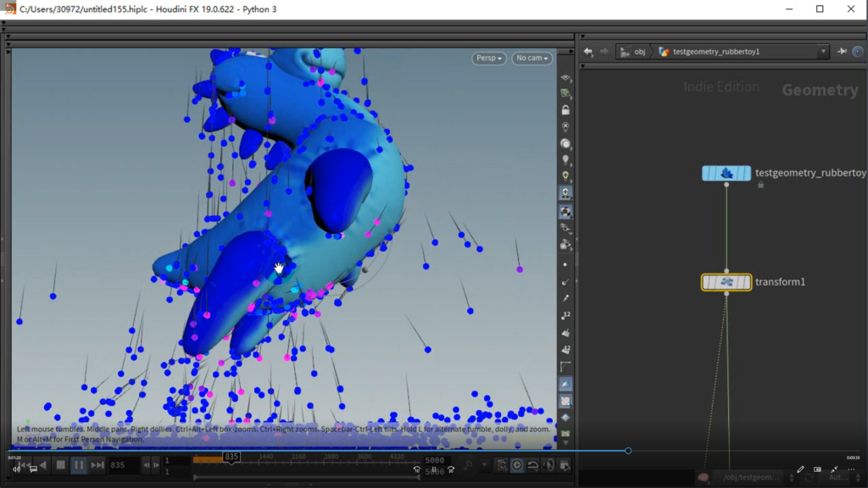Toggle display of point numbers
868x488 pixels.
(x=565, y=315)
